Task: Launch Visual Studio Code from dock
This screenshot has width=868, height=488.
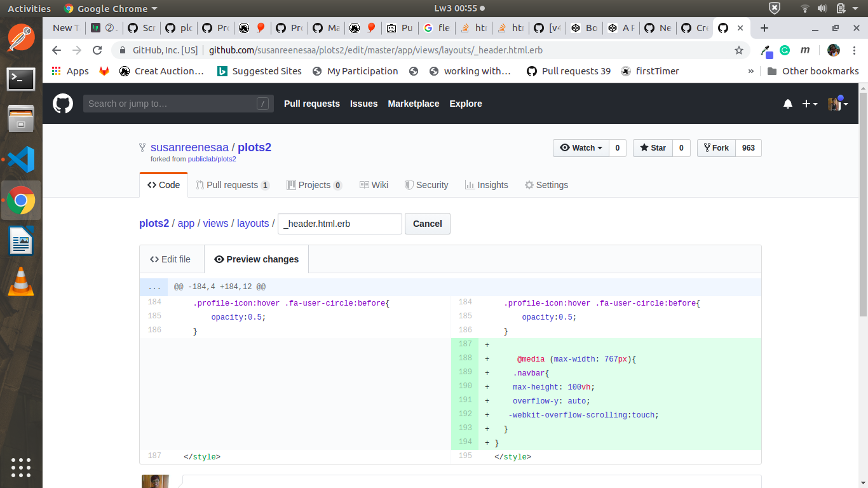Action: (x=21, y=159)
